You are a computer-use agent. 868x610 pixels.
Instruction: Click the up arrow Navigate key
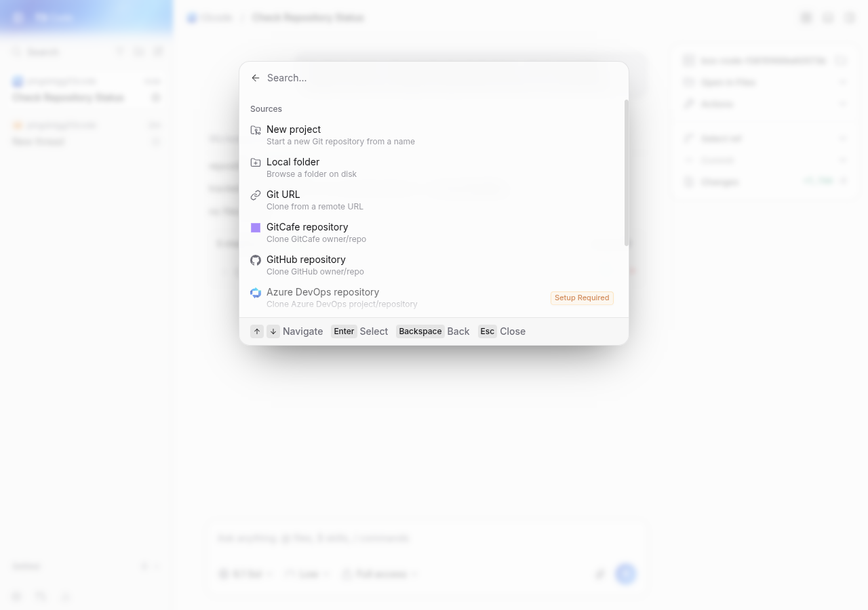coord(257,331)
